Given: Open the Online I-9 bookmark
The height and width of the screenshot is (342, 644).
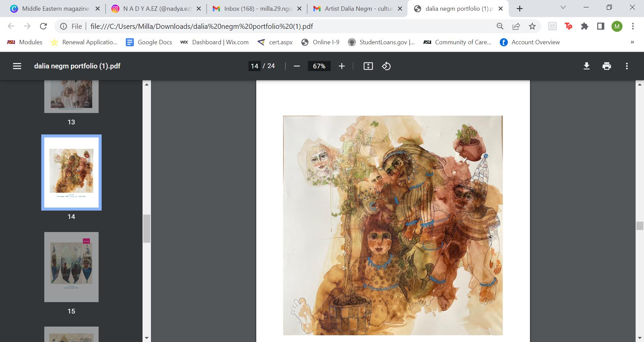Looking at the screenshot, I should coord(320,42).
